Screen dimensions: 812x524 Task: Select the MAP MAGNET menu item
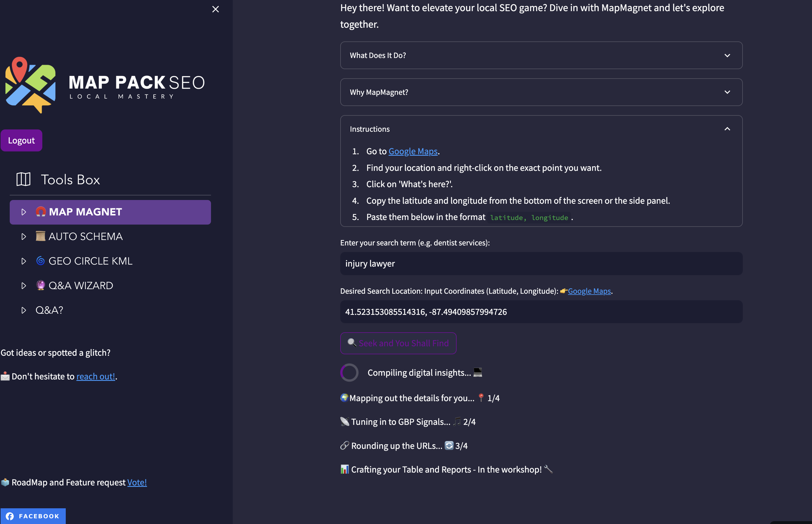pyautogui.click(x=110, y=212)
